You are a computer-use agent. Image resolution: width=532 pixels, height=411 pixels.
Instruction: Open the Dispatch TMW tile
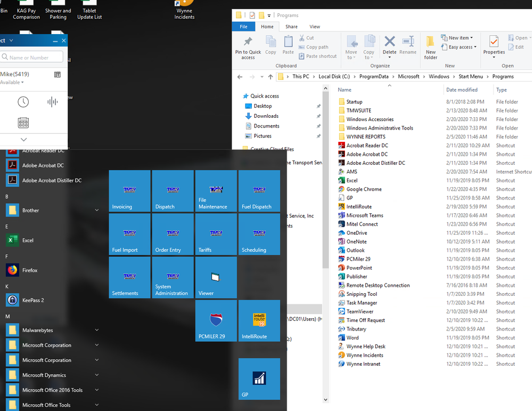(173, 191)
